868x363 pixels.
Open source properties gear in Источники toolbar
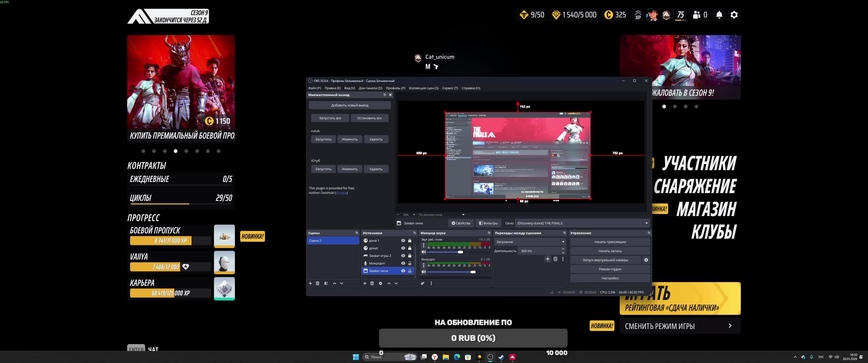(381, 283)
